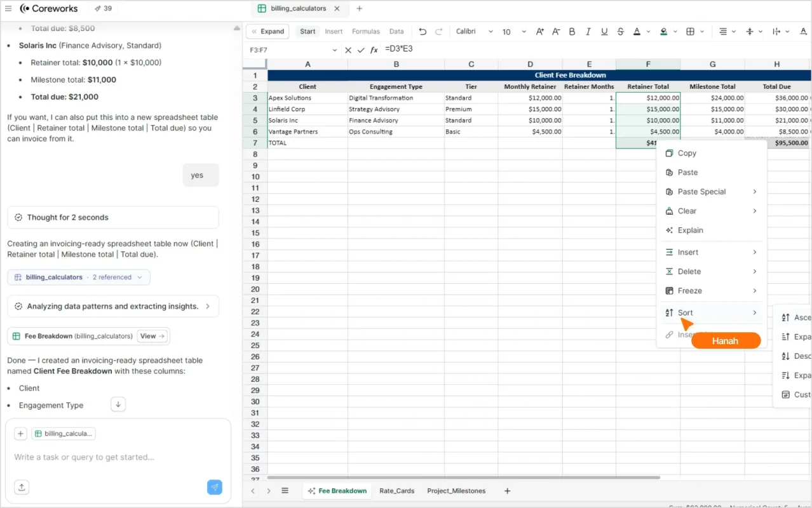Click the fx formula icon beside the formula bar
This screenshot has height=508, width=812.
tap(374, 49)
